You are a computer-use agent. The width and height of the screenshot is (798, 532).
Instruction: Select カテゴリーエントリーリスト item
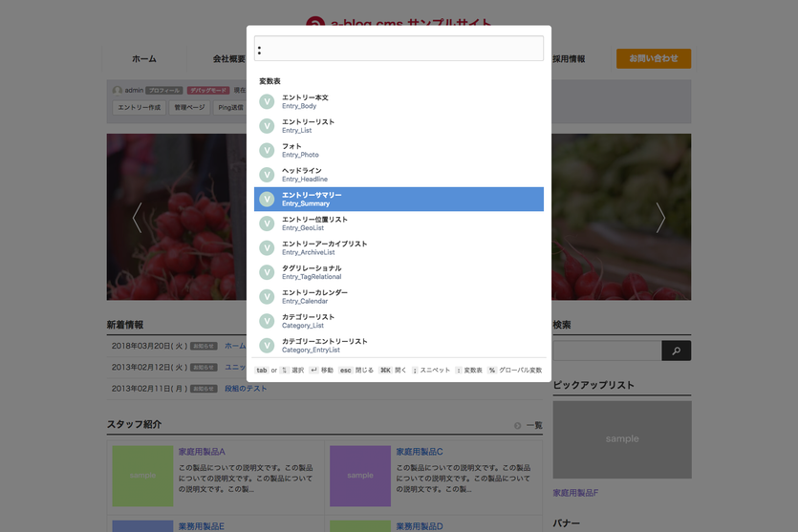click(399, 346)
